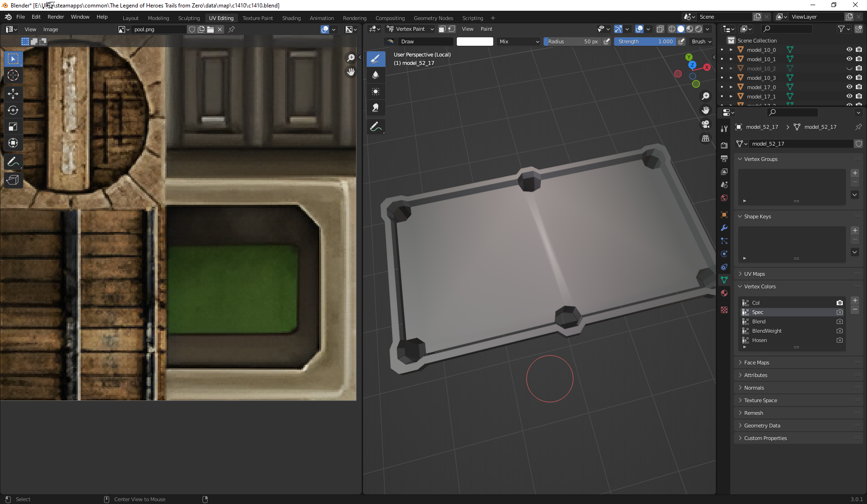
Task: Adjust the brush Strength slider
Action: click(645, 42)
